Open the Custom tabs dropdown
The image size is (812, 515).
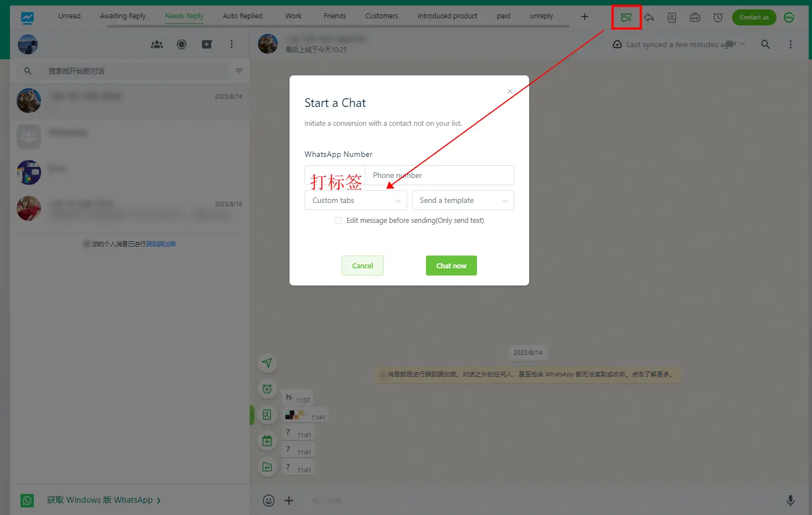[x=355, y=200]
